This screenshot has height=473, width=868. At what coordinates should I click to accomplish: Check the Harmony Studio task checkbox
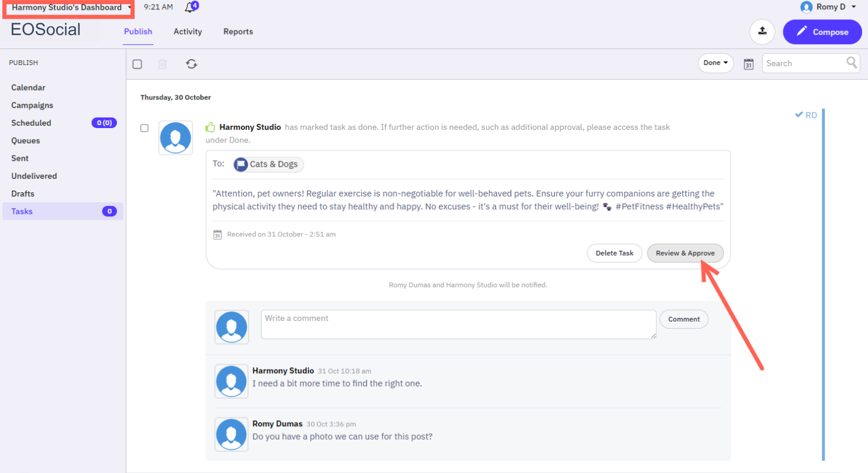(x=144, y=128)
